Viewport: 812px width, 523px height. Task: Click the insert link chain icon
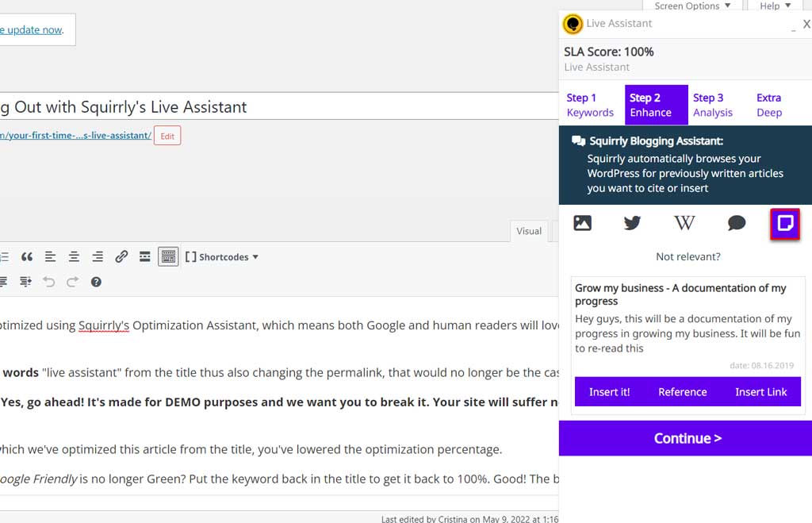coord(121,257)
